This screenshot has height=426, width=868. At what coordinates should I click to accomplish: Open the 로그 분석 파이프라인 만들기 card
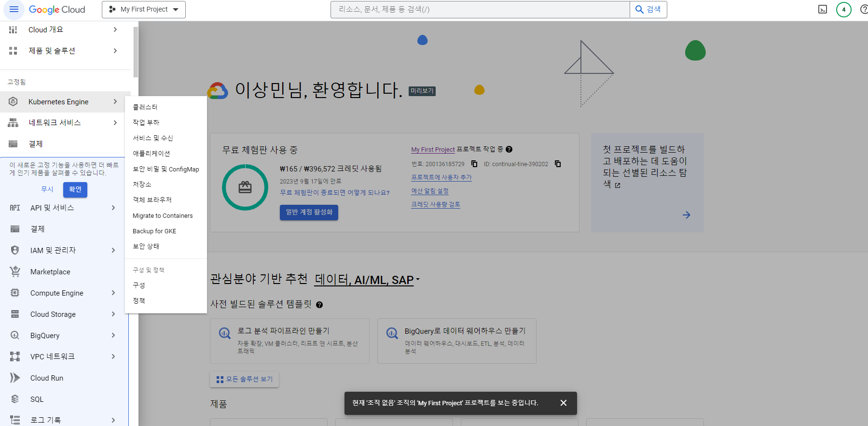[289, 341]
